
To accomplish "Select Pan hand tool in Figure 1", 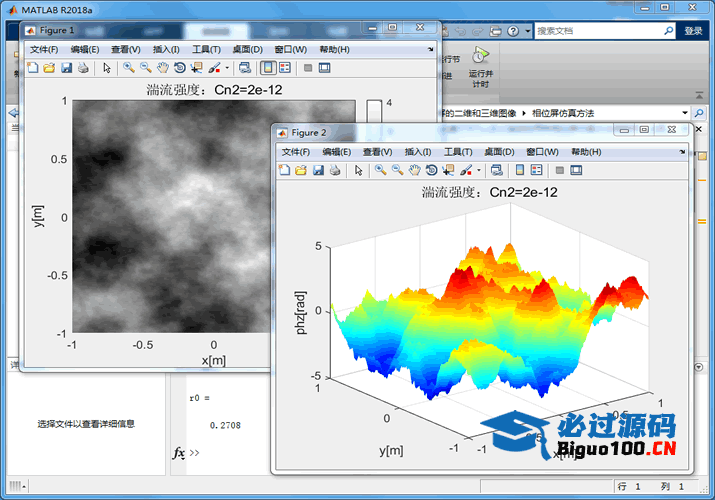I will (163, 68).
